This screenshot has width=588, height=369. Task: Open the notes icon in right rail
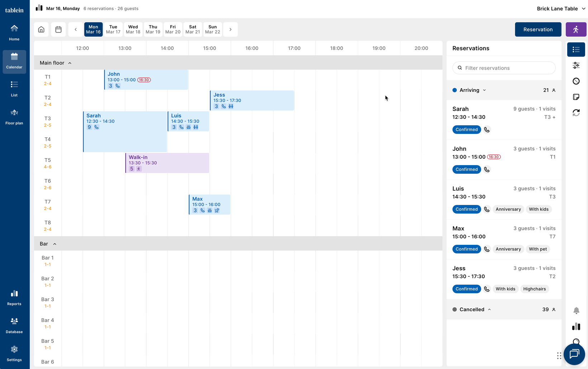pyautogui.click(x=576, y=97)
